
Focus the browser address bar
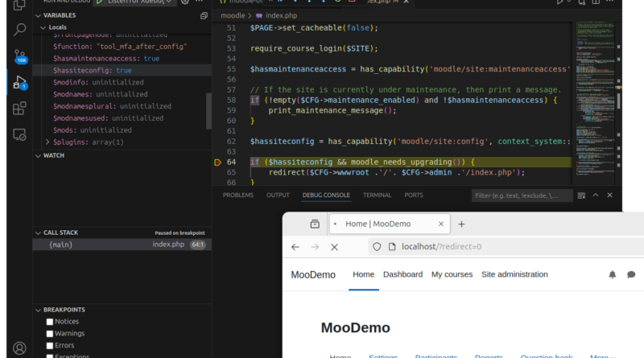506,247
